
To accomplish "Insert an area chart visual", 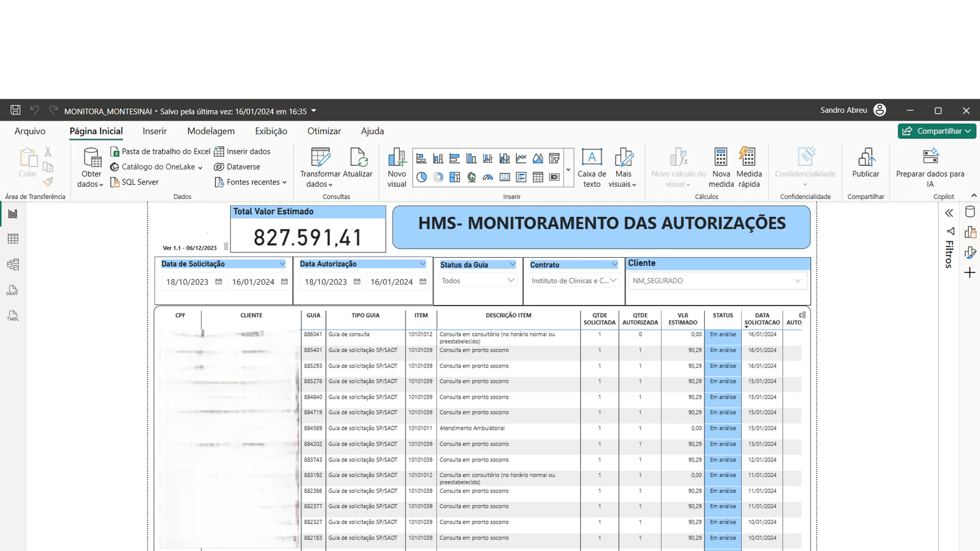I will click(538, 159).
